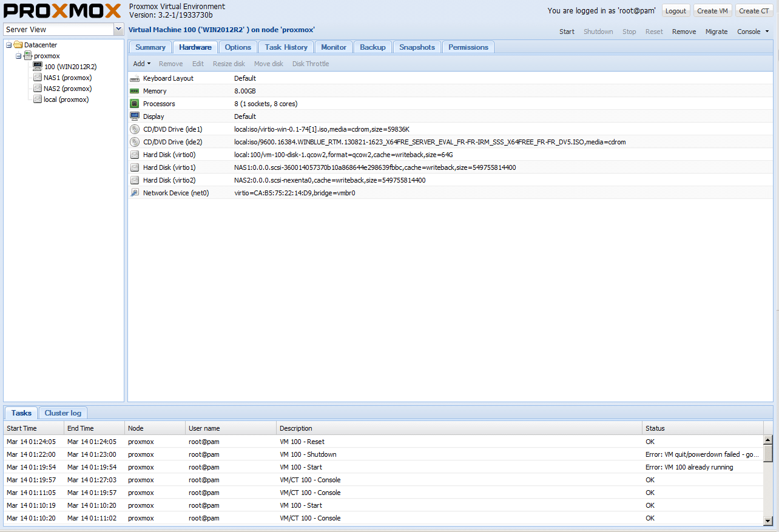Open the Options tab

pyautogui.click(x=238, y=47)
